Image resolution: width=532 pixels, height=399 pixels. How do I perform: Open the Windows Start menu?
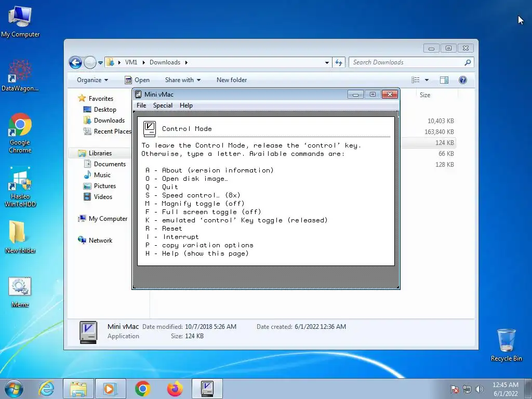[x=14, y=389]
